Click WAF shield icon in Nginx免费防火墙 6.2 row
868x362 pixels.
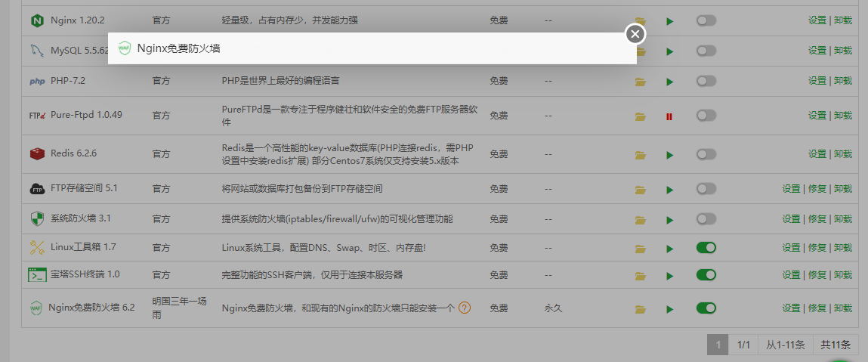click(36, 308)
